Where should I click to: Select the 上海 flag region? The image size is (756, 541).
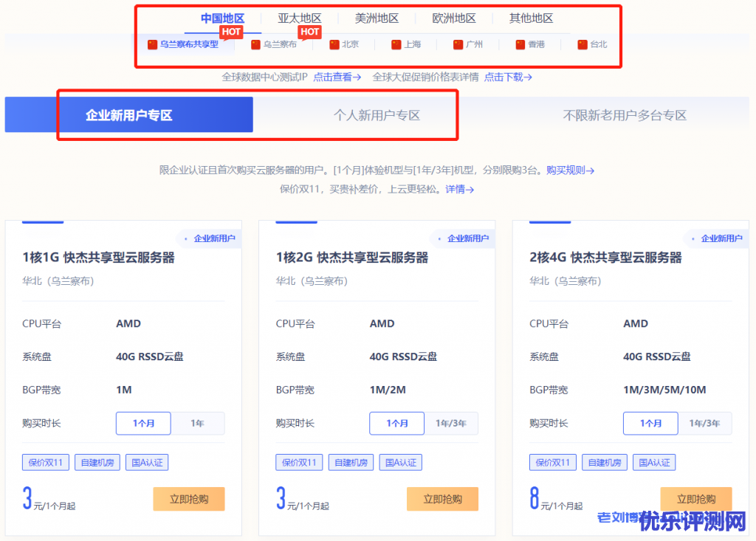[x=406, y=44]
